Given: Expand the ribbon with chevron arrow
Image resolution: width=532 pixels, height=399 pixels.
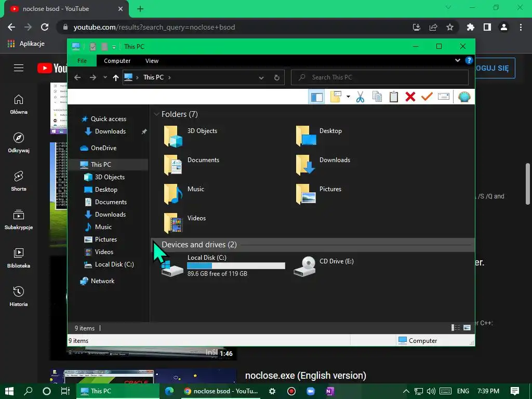Looking at the screenshot, I should (x=458, y=60).
